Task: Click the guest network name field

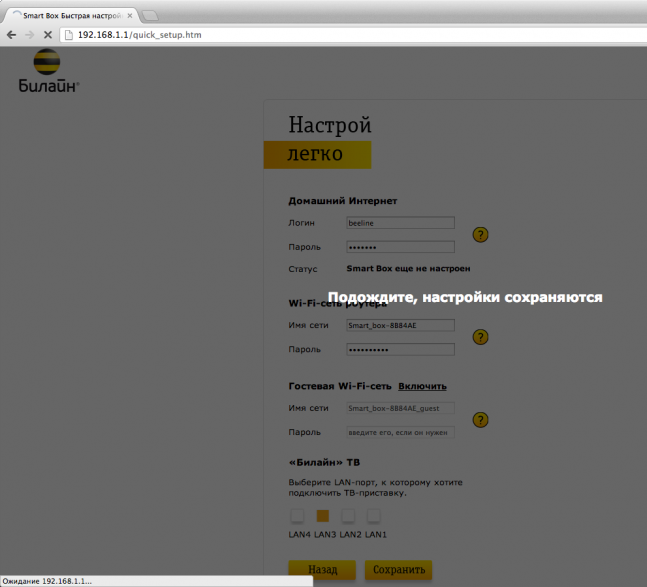Action: (400, 408)
